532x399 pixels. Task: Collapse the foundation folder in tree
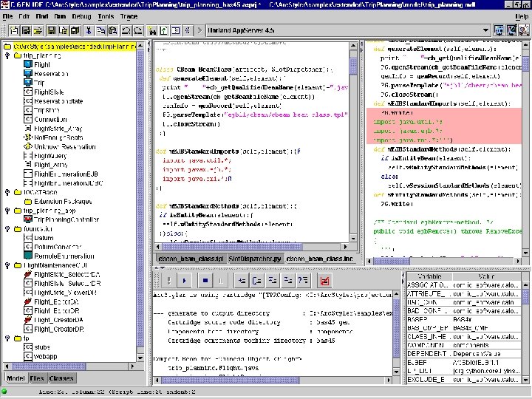click(x=7, y=229)
